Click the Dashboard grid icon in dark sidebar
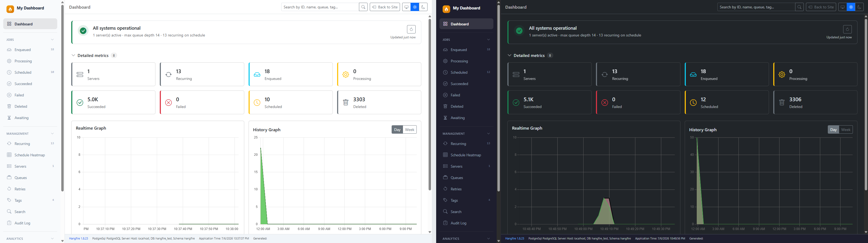Image resolution: width=868 pixels, height=243 pixels. (x=445, y=24)
